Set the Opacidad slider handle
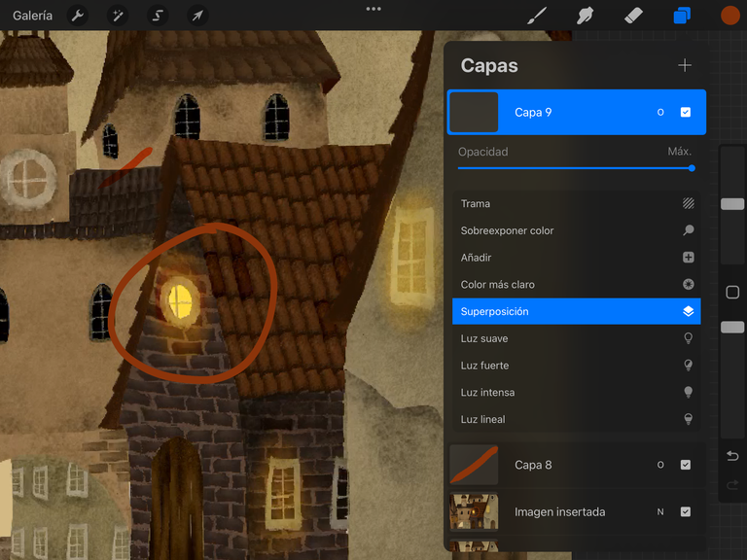 pyautogui.click(x=692, y=168)
